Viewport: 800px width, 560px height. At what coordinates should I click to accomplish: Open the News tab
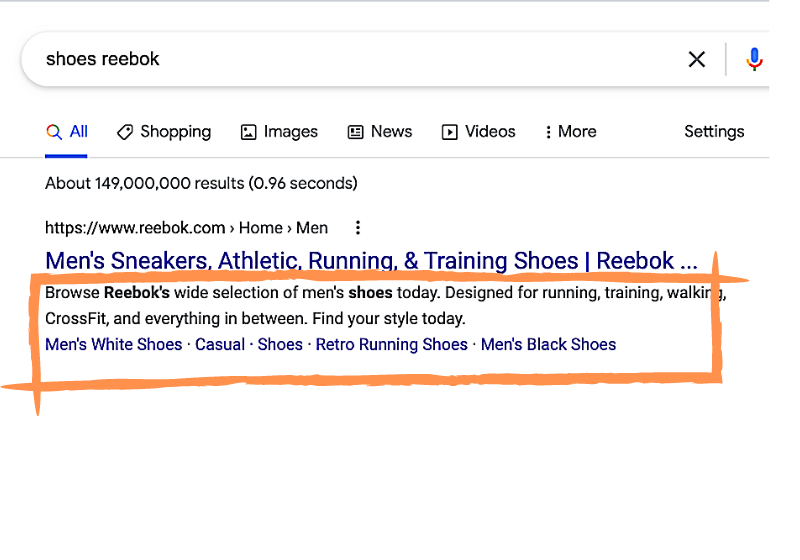(x=380, y=132)
